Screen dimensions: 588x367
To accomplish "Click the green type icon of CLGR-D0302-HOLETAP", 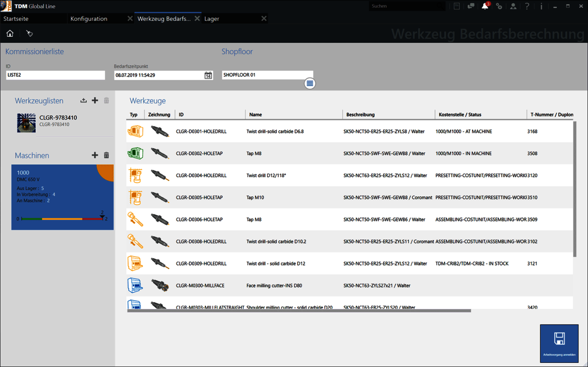I will 135,153.
